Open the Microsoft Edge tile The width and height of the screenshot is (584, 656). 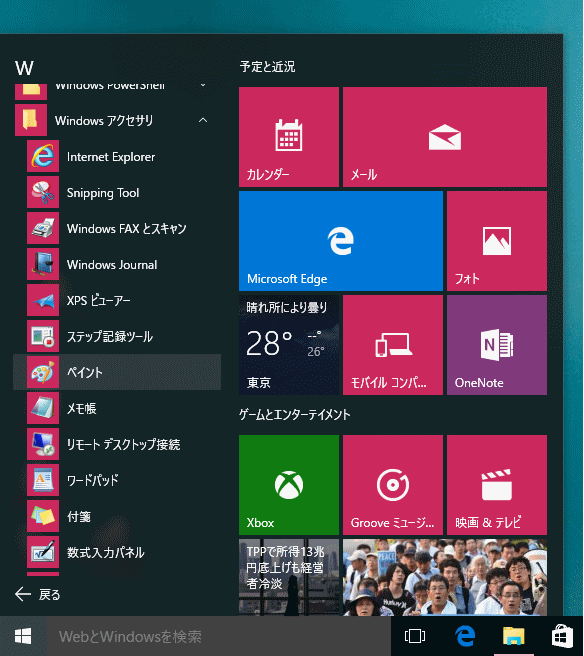point(341,241)
